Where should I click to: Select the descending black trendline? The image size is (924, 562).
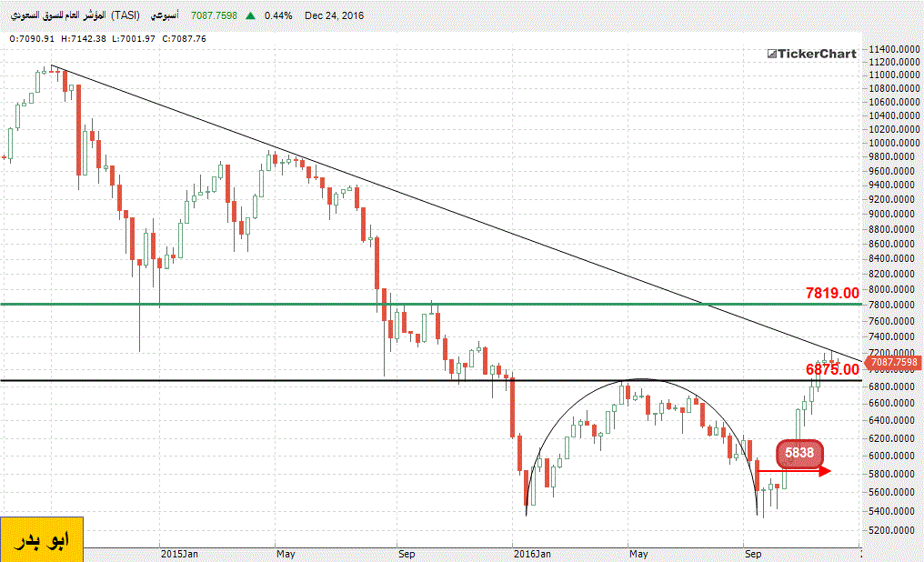(x=455, y=204)
